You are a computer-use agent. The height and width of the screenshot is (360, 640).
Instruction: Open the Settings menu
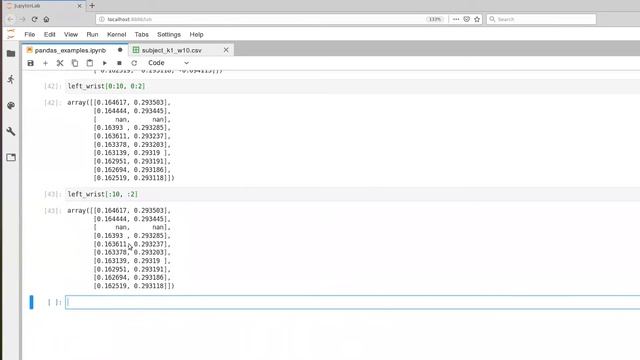point(169,35)
